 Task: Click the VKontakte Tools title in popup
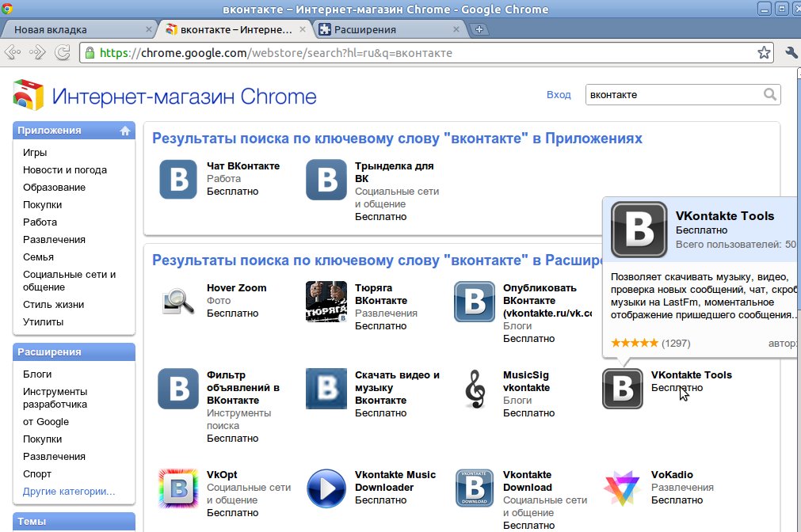coord(725,216)
